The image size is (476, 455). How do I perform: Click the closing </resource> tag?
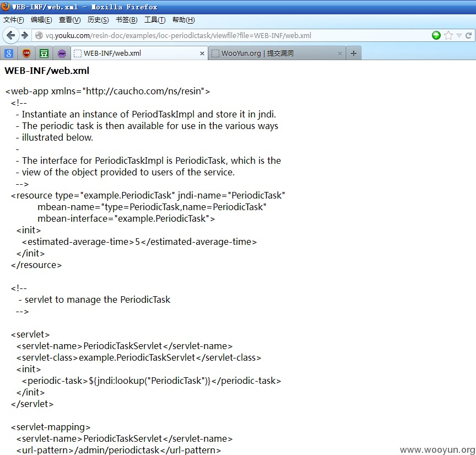click(36, 265)
